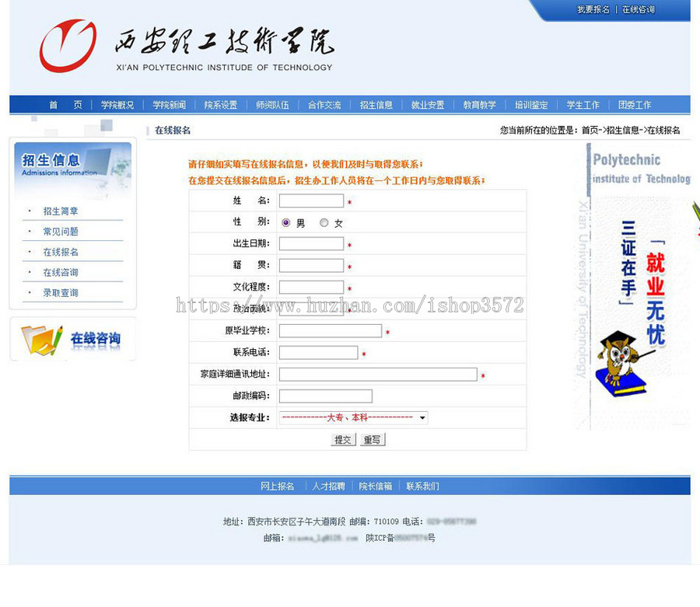Open 常见问题 in the sidebar
Image resolution: width=700 pixels, height=607 pixels.
[61, 232]
